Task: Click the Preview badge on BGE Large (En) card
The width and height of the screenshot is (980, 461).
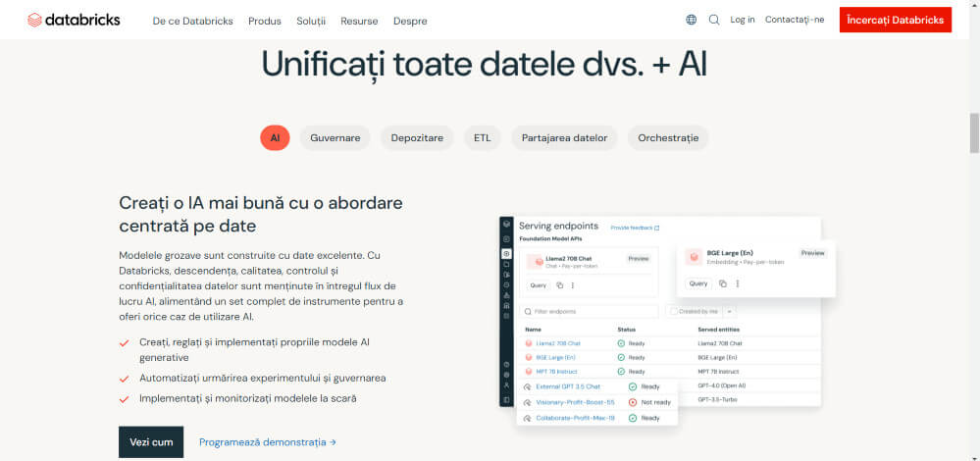Action: [813, 253]
